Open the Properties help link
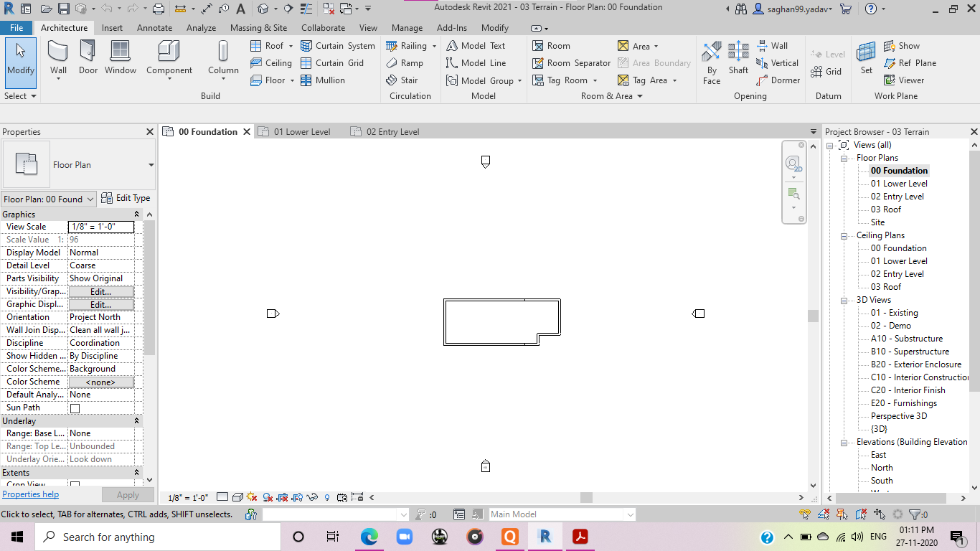The image size is (980, 551). pyautogui.click(x=30, y=494)
